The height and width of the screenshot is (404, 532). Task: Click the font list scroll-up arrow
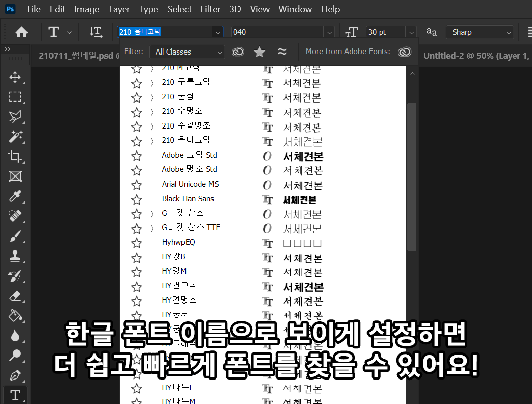[x=412, y=73]
